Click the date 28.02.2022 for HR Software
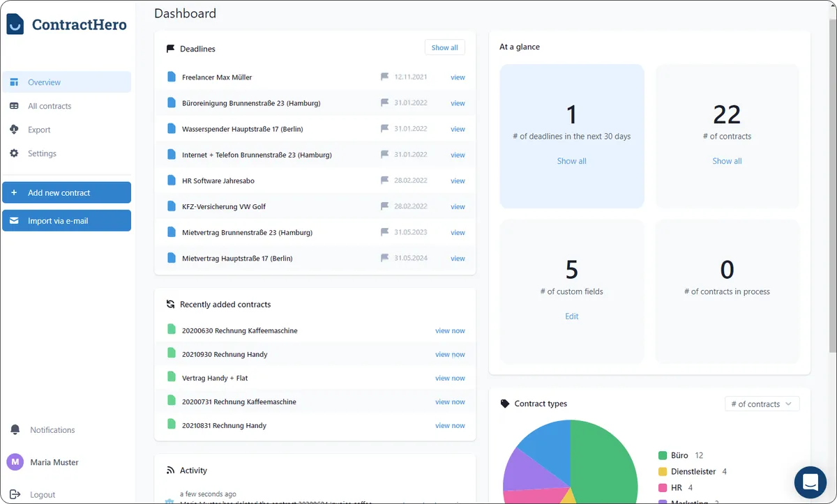 pyautogui.click(x=411, y=181)
